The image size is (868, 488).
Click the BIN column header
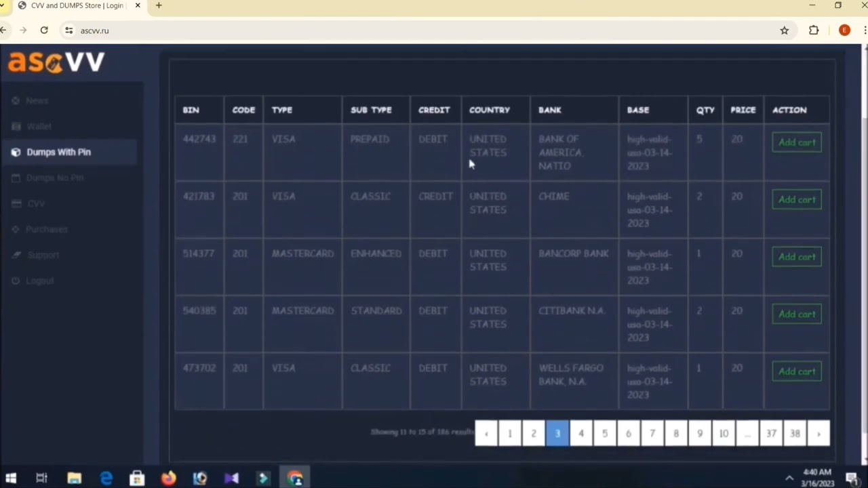(191, 110)
